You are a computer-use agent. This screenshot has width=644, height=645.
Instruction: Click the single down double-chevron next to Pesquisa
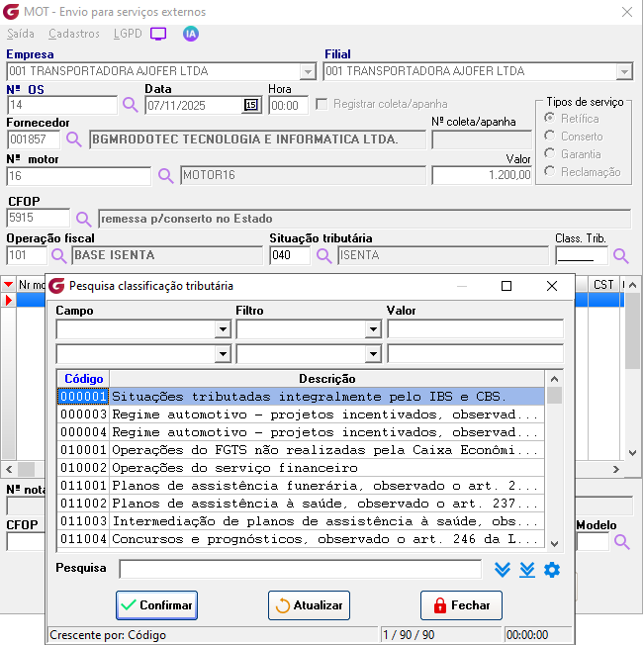503,570
